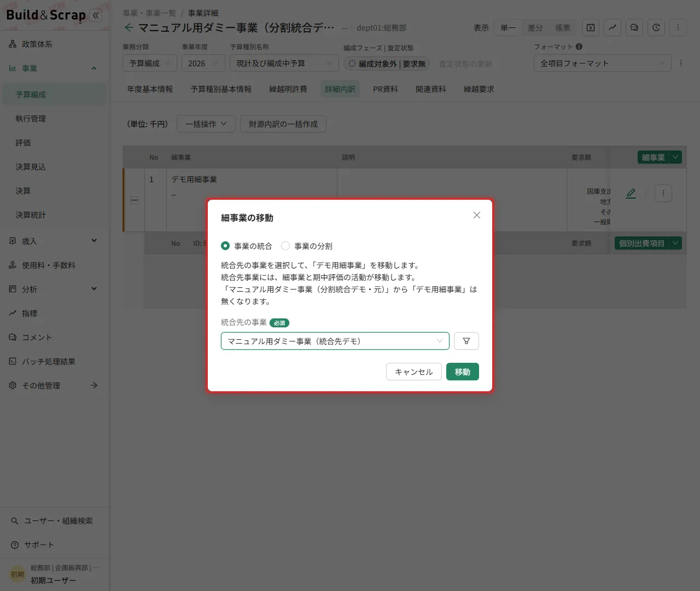The image size is (700, 591).
Task: Close the 細事業の移動 dialog
Action: tap(477, 215)
